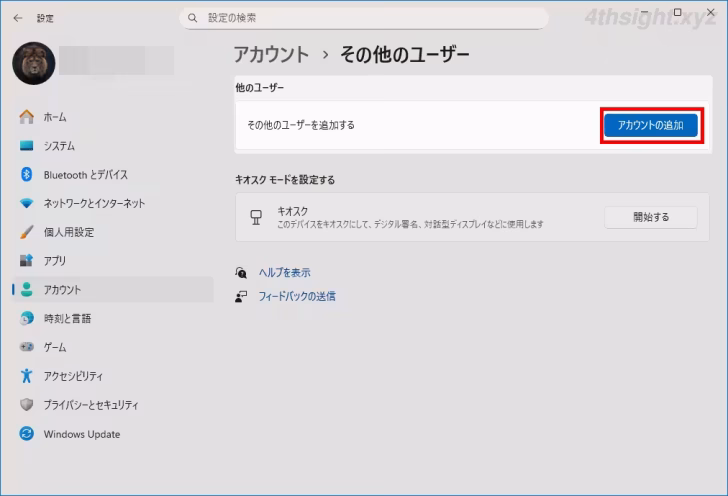Select アカウント in the sidebar

62,290
